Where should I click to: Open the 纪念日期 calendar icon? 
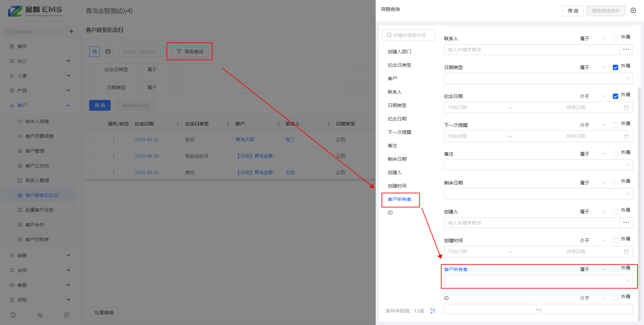(626, 107)
